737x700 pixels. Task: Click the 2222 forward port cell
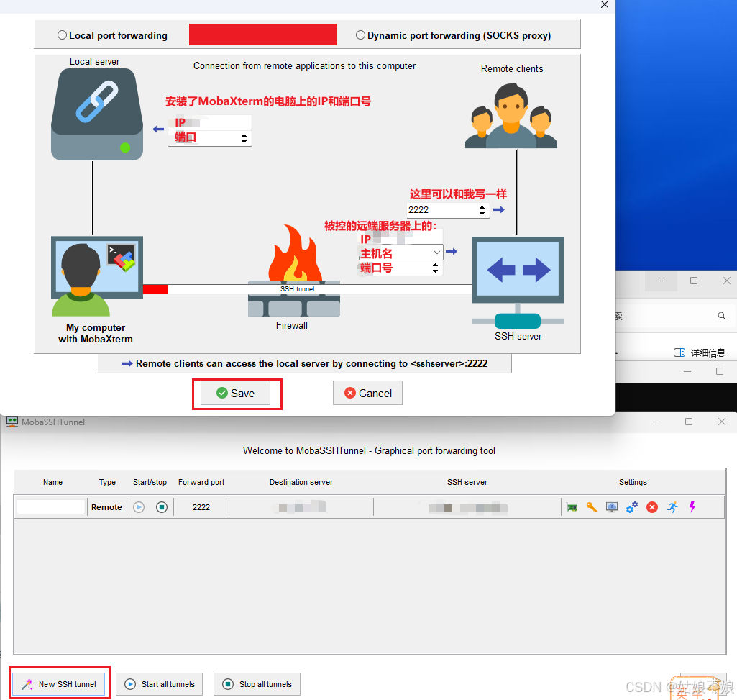[201, 507]
